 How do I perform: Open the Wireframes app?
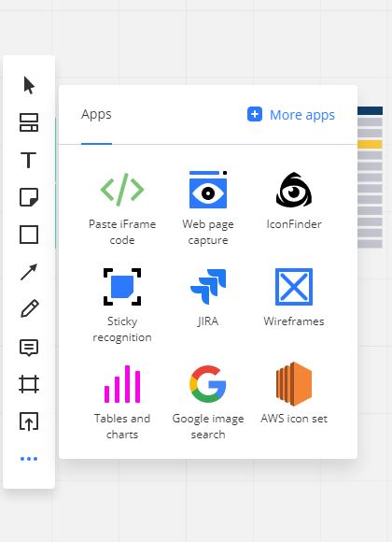(x=294, y=298)
